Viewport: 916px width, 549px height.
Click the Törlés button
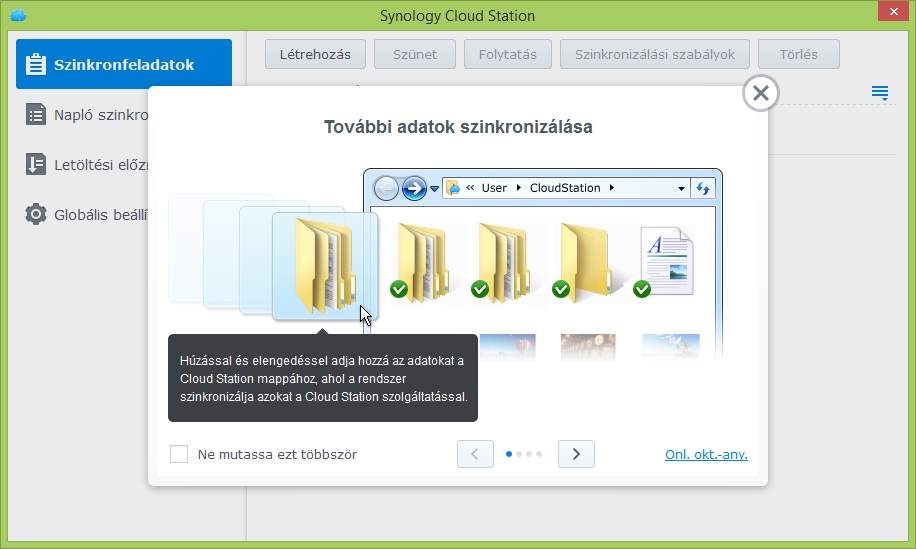[x=799, y=54]
